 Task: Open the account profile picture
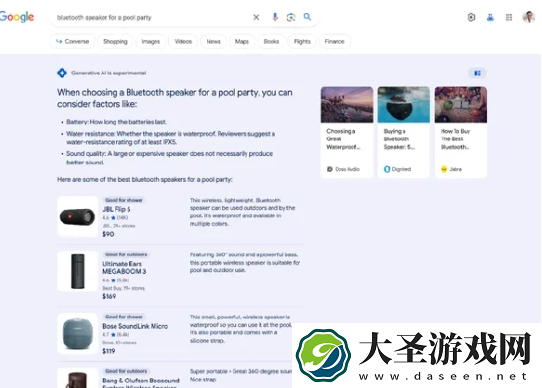click(x=529, y=17)
